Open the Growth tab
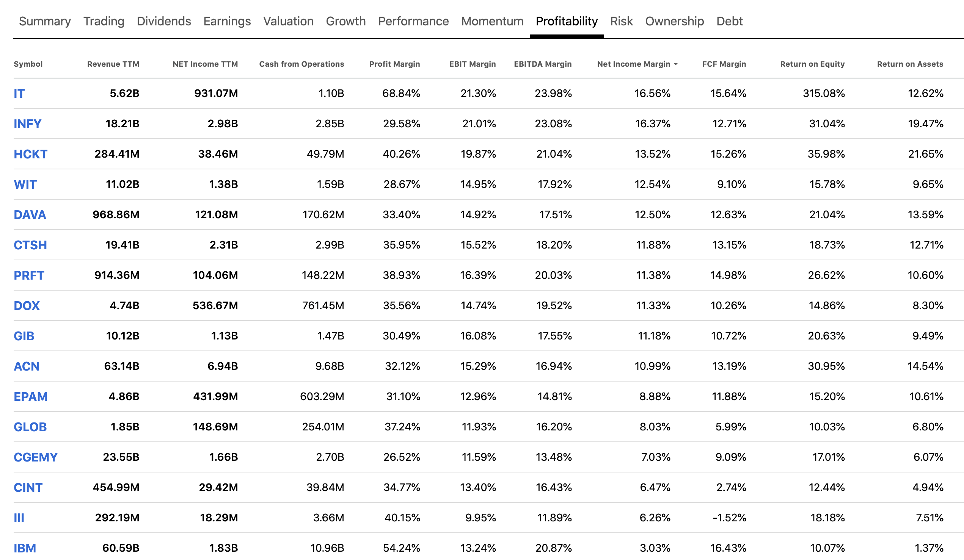 [345, 21]
